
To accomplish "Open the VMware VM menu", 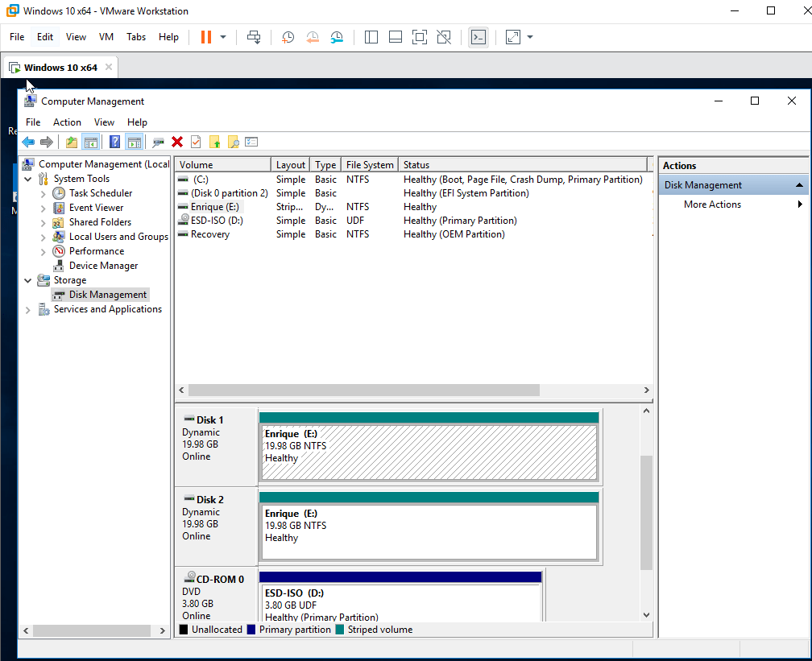I will 106,37.
